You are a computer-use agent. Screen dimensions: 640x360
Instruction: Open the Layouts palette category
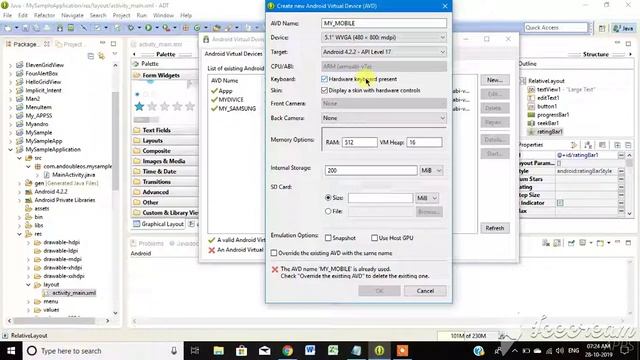coord(153,140)
